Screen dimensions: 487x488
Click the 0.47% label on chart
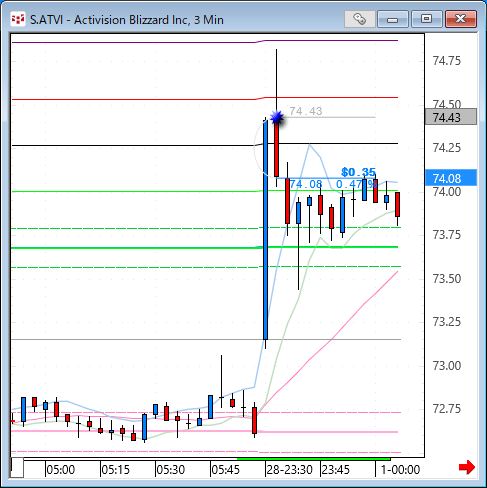tap(357, 184)
